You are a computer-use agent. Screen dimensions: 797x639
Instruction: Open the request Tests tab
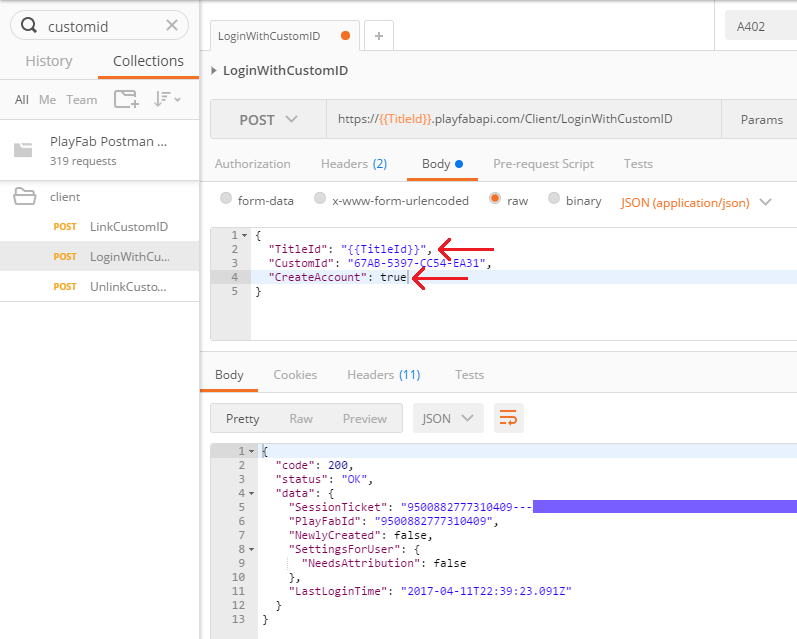click(x=638, y=164)
